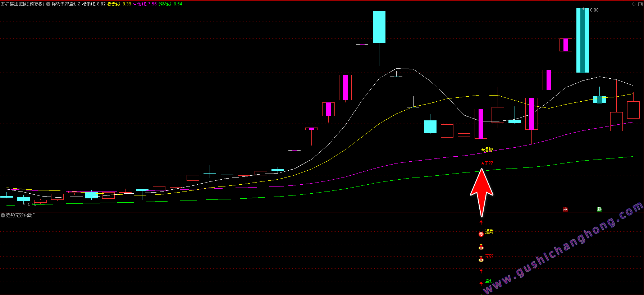Viewport: 644px width, 295px height.
Task: Click the 5.15 low price label
Action: tap(32, 204)
